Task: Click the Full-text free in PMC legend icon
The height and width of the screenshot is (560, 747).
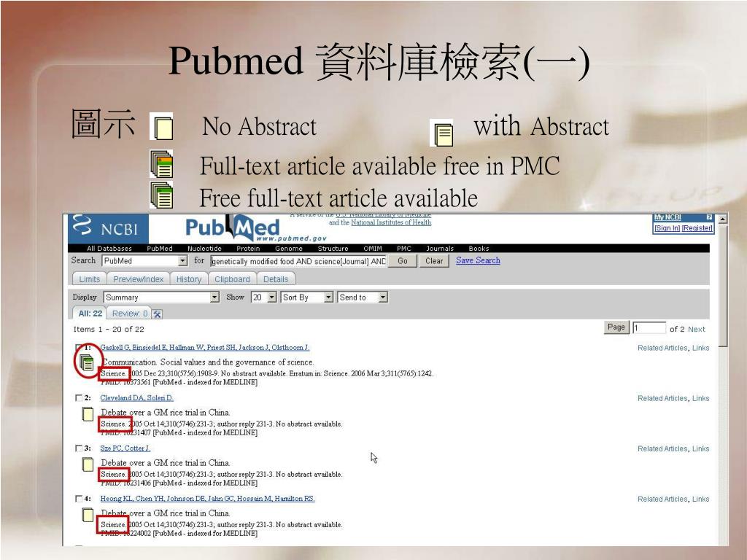Action: 161,164
